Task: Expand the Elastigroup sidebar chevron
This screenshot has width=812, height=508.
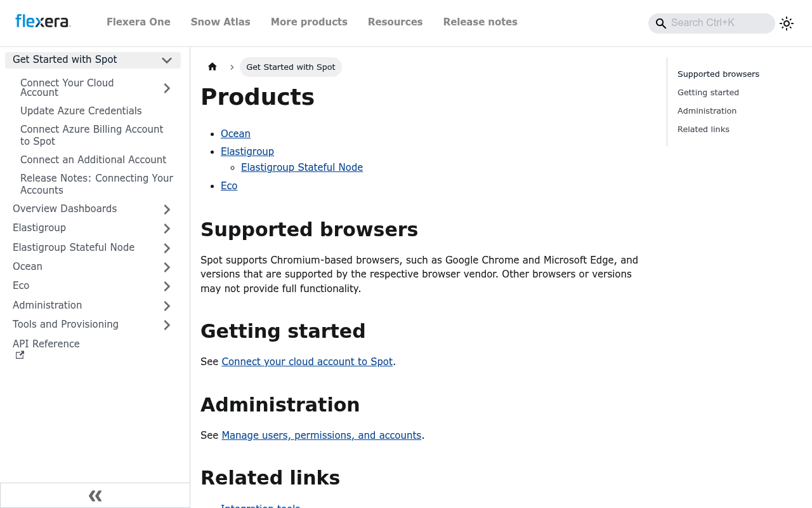Action: click(167, 229)
